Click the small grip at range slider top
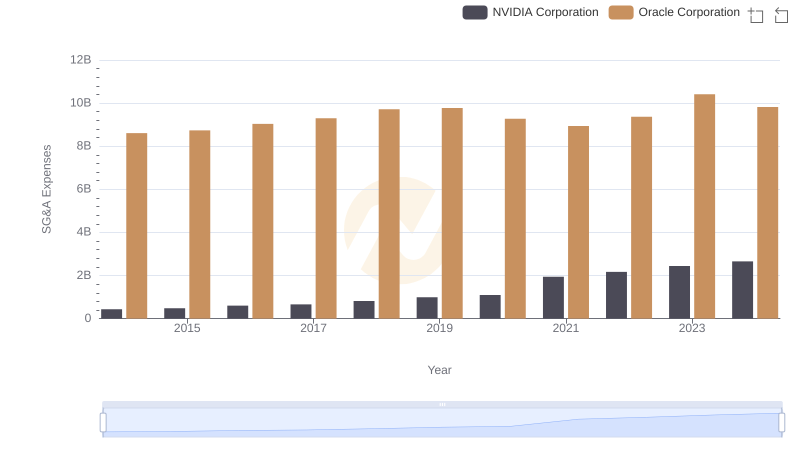This screenshot has width=800, height=461. click(x=442, y=404)
